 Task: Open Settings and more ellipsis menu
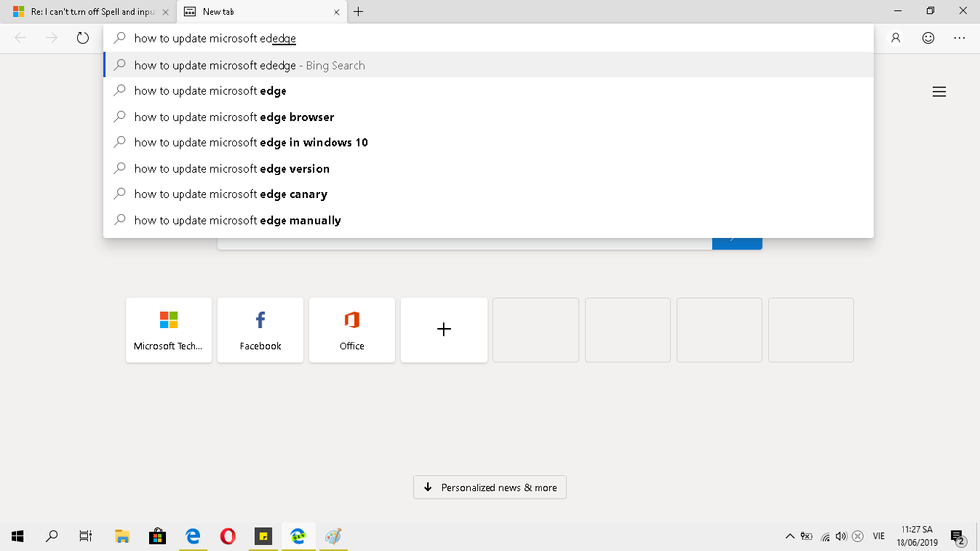960,38
